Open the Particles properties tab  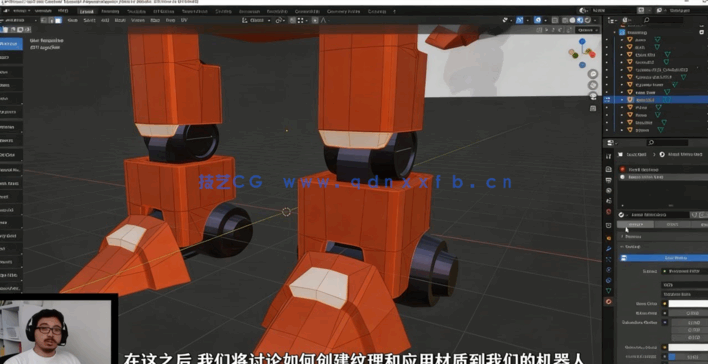(608, 259)
